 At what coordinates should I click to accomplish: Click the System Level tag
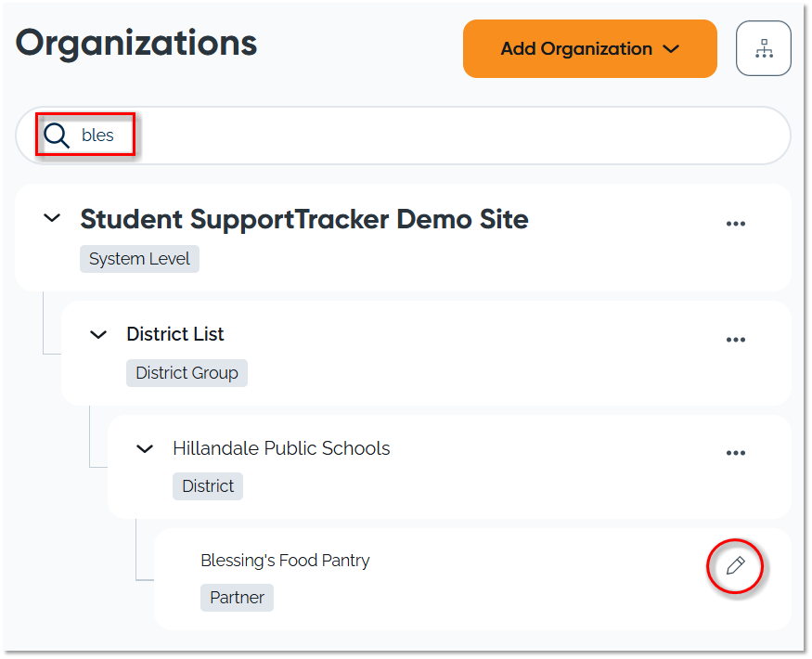point(139,259)
